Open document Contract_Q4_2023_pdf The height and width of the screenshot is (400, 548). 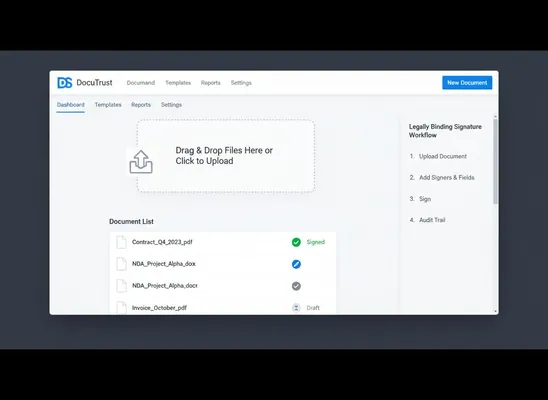pos(162,242)
